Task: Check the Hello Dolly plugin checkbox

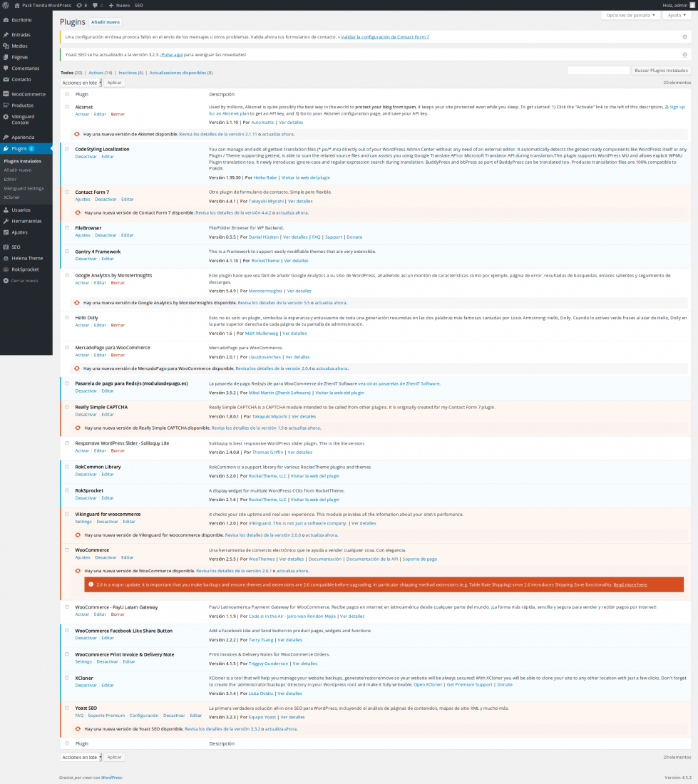Action: coord(67,317)
